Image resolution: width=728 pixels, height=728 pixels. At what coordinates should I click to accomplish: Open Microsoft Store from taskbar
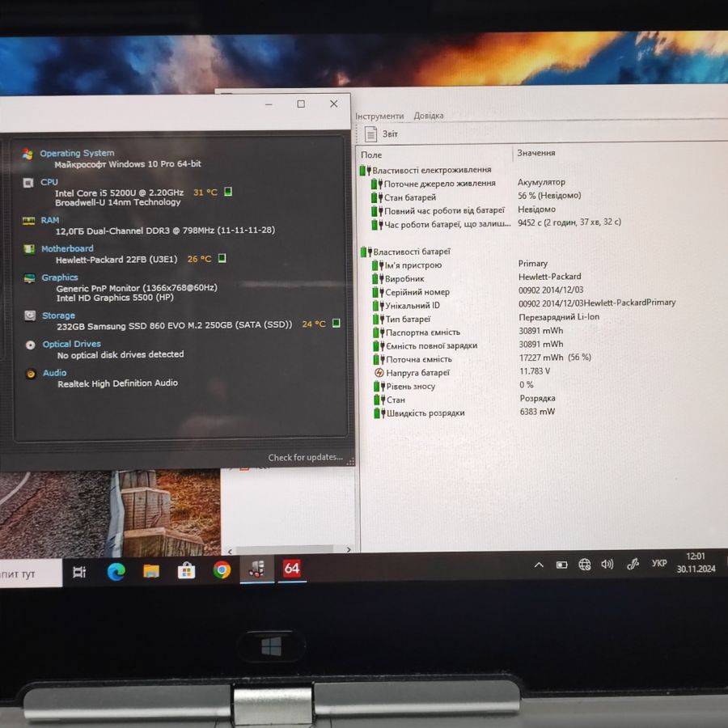pyautogui.click(x=186, y=570)
